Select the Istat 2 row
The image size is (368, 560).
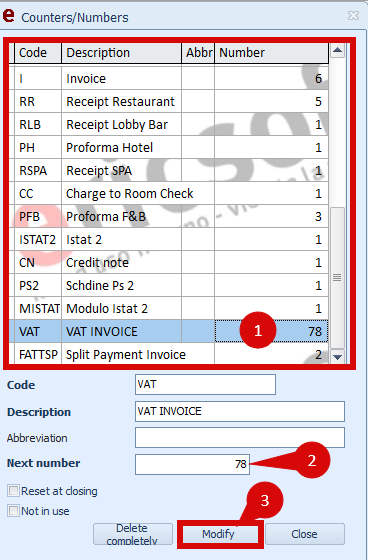tap(168, 239)
